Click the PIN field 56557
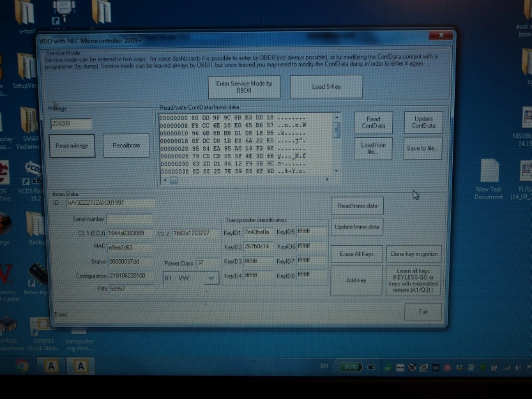The height and width of the screenshot is (399, 532). click(131, 289)
